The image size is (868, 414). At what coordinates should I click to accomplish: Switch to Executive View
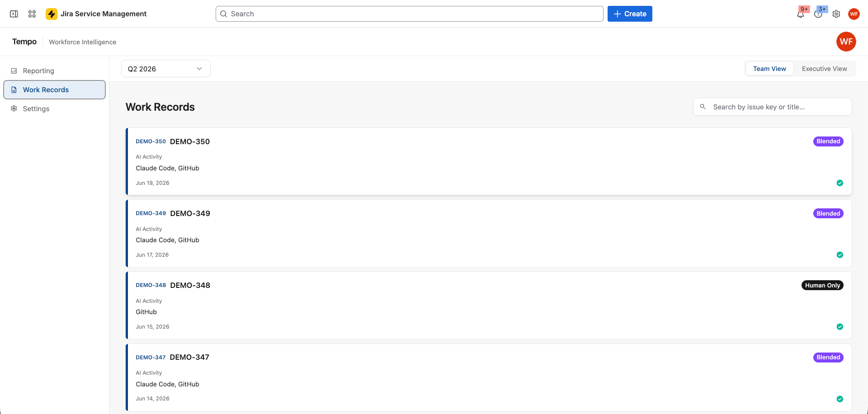tap(825, 69)
